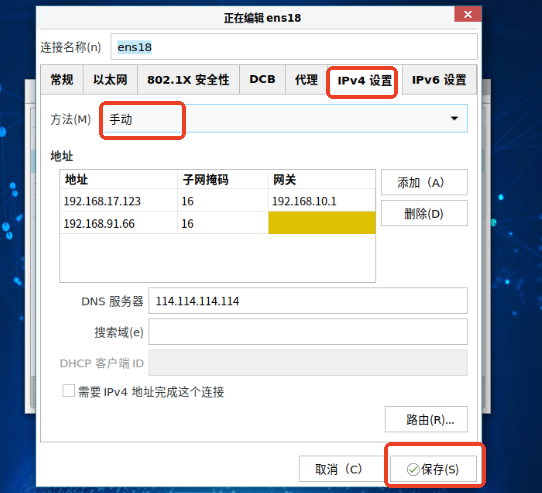542x493 pixels.
Task: Open the 路由(R)... settings
Action: point(426,419)
